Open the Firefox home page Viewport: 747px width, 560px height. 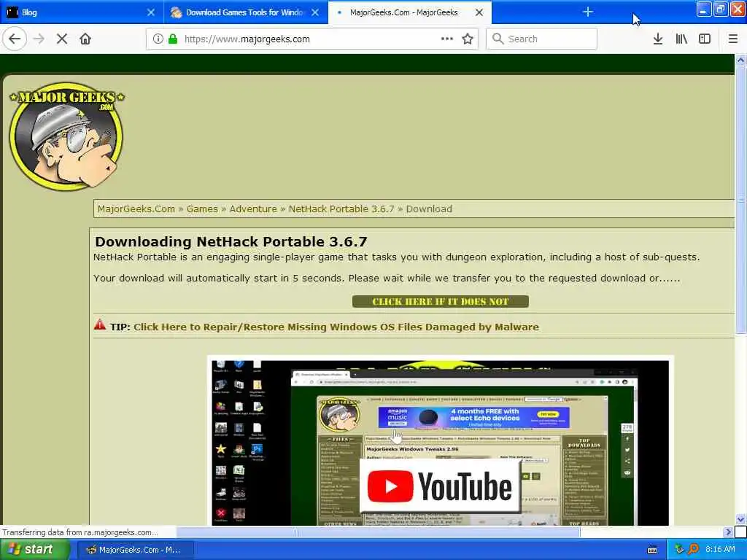85,39
